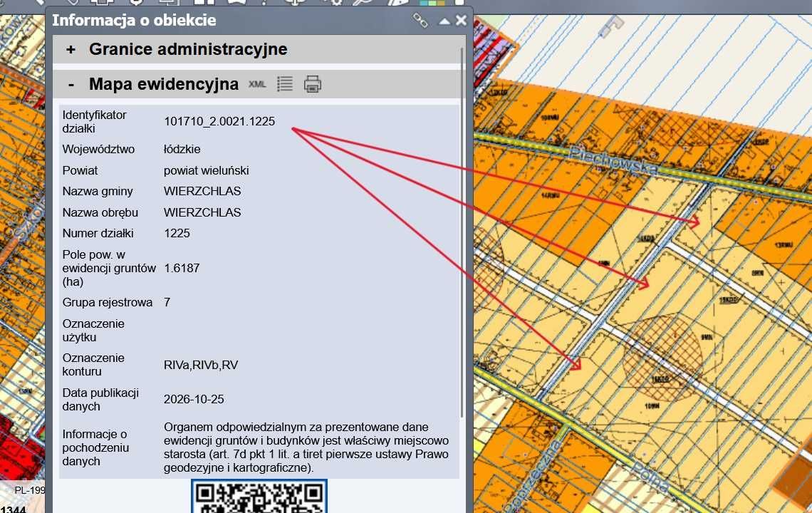Select the contour marking RIVa,RIVb,RV
This screenshot has height=513, width=812.
coord(201,365)
